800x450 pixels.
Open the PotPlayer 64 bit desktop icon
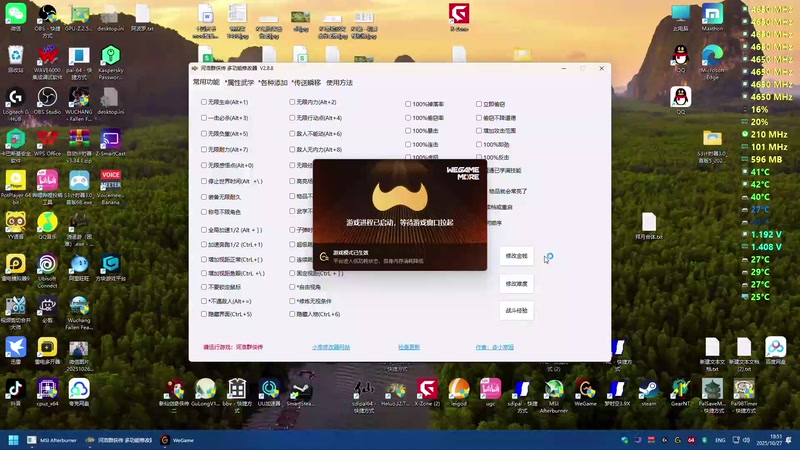tap(15, 187)
